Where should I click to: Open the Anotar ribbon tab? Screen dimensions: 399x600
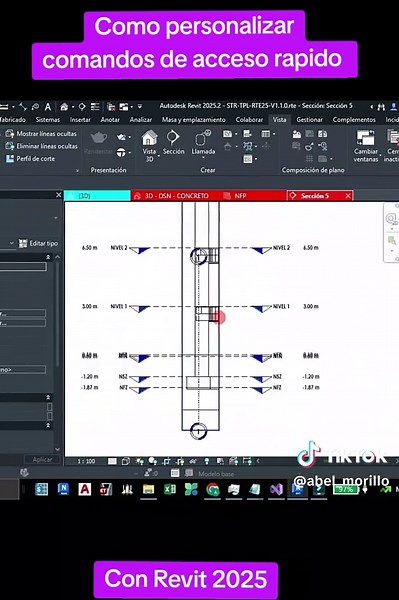click(110, 120)
